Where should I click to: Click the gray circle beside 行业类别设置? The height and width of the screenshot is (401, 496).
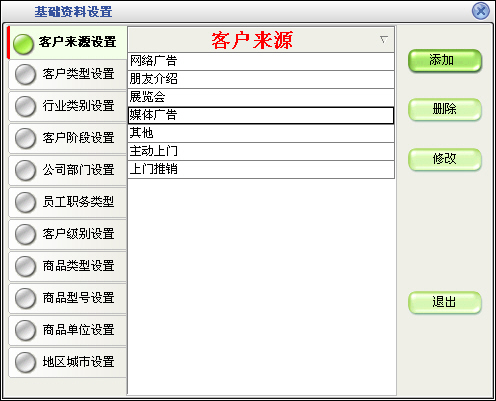click(25, 106)
